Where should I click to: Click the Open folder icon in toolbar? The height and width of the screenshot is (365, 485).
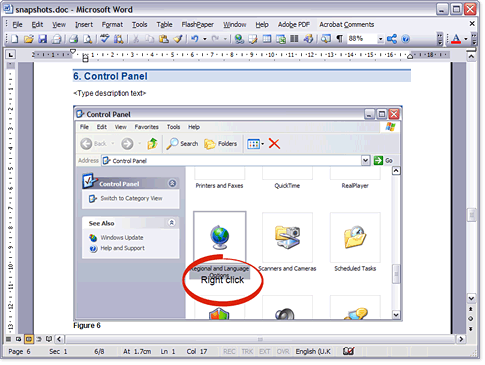point(29,39)
